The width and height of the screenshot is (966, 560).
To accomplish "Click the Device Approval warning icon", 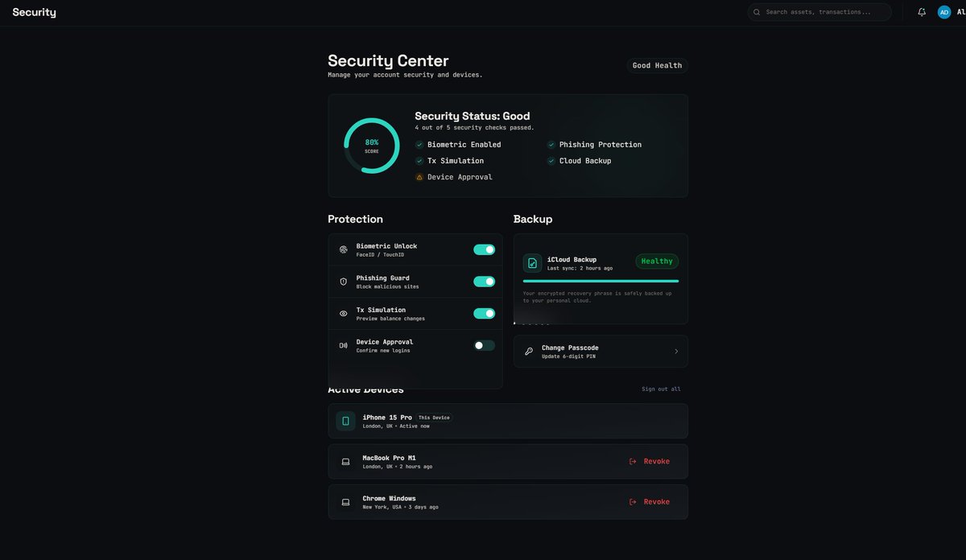I will pyautogui.click(x=419, y=177).
